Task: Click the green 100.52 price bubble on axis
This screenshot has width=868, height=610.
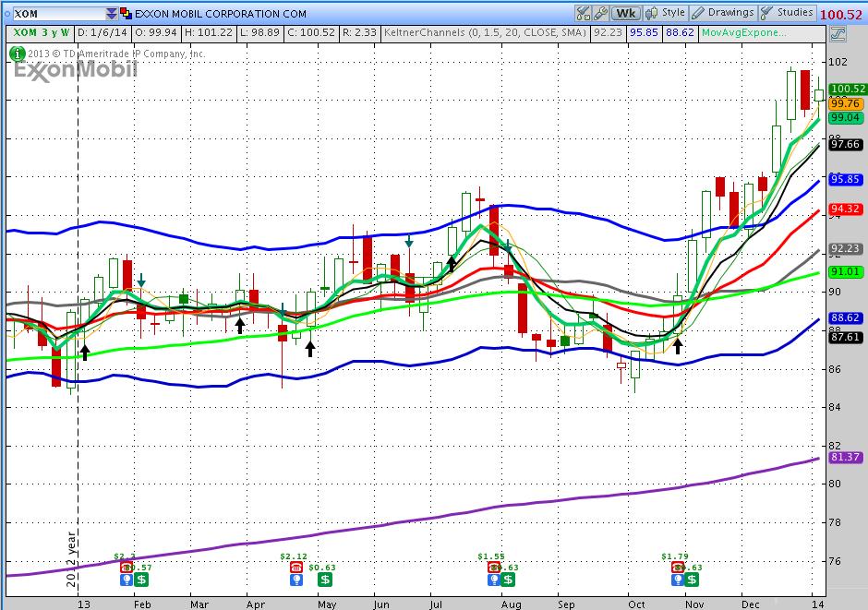Action: [x=848, y=89]
